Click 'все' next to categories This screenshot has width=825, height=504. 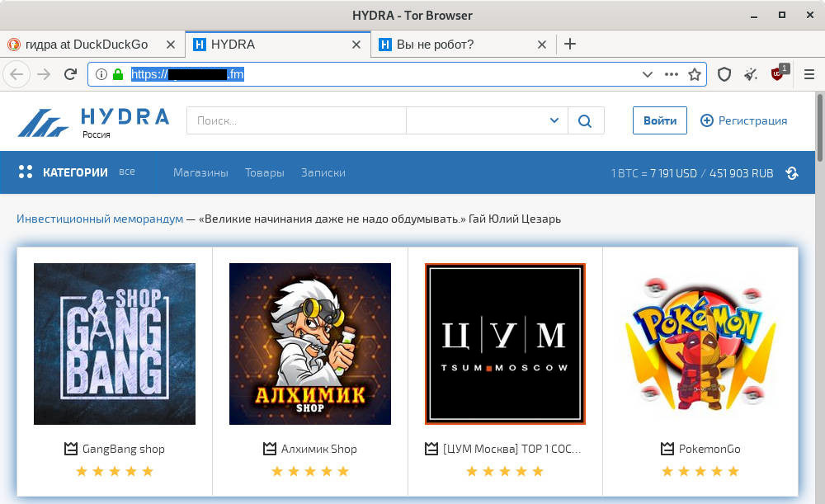click(127, 172)
